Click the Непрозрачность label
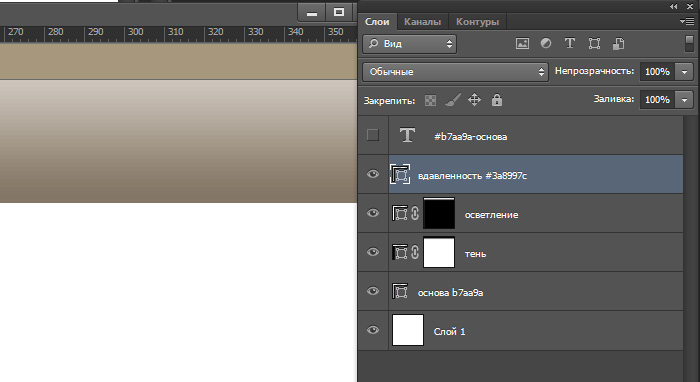This screenshot has height=382, width=700. click(594, 71)
